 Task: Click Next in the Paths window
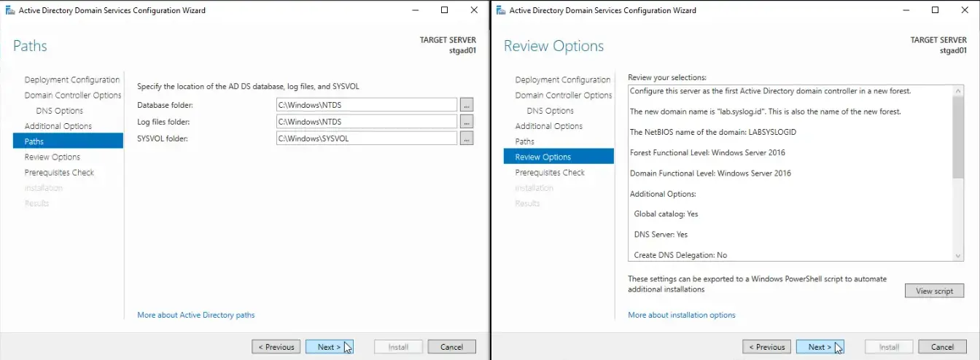click(x=330, y=347)
